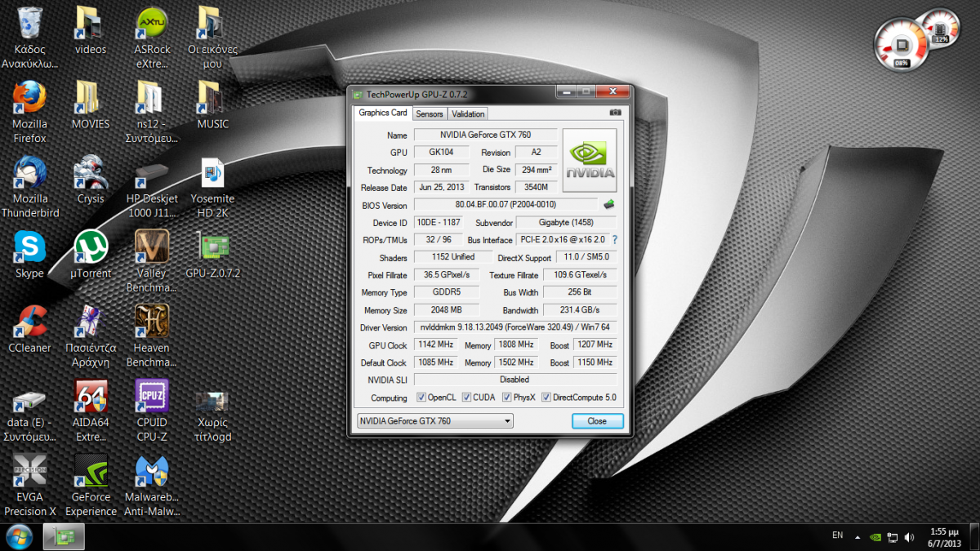The height and width of the screenshot is (551, 980).
Task: Launch ASRock eXtreme Tuner shortcut
Action: (152, 38)
